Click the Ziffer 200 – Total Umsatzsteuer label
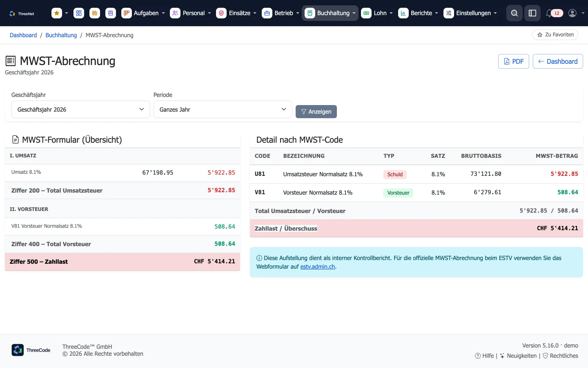Viewport: 588px width, 368px height. pyautogui.click(x=57, y=191)
